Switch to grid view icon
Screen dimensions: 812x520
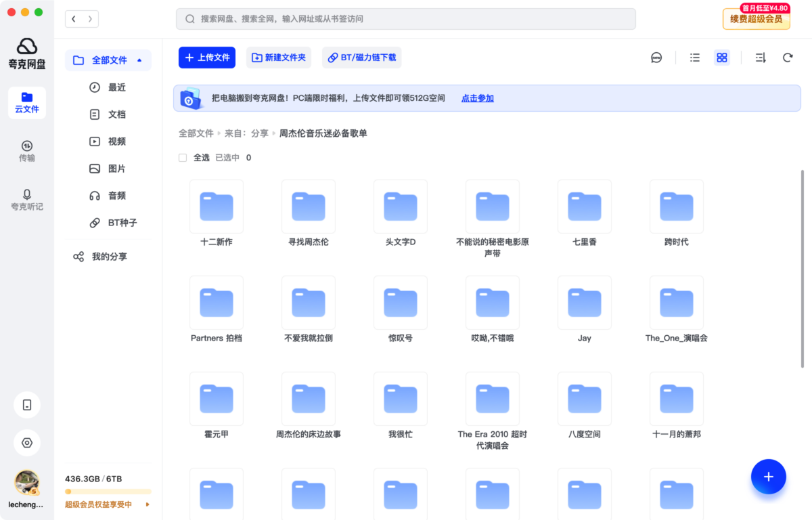click(x=722, y=58)
